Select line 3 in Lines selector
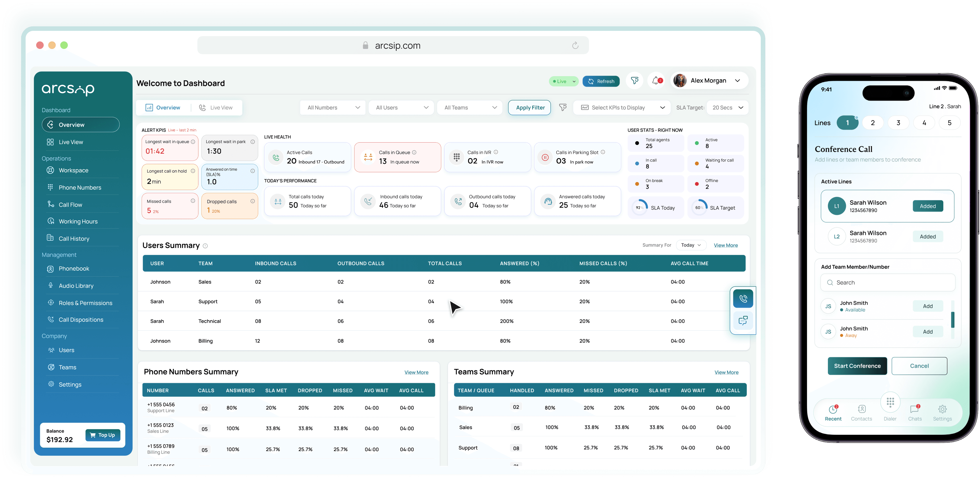 pyautogui.click(x=898, y=123)
